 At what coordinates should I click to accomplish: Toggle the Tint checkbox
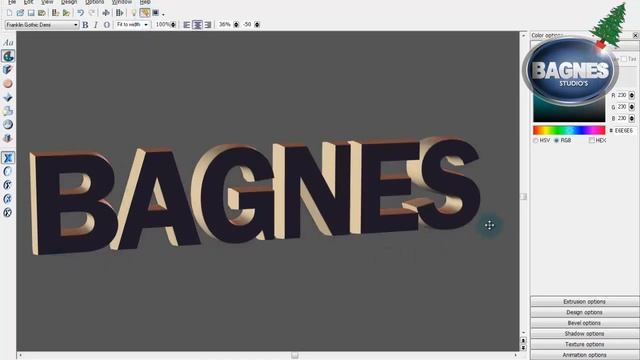click(x=624, y=59)
